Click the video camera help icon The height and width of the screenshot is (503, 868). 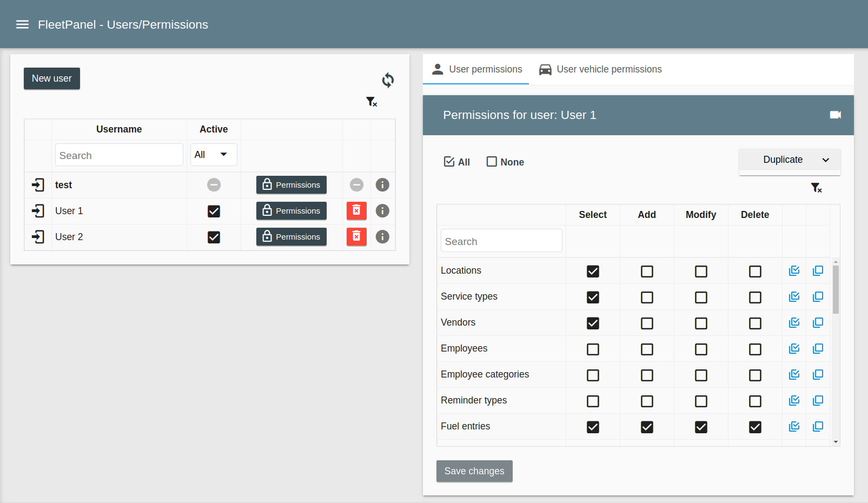pos(835,115)
